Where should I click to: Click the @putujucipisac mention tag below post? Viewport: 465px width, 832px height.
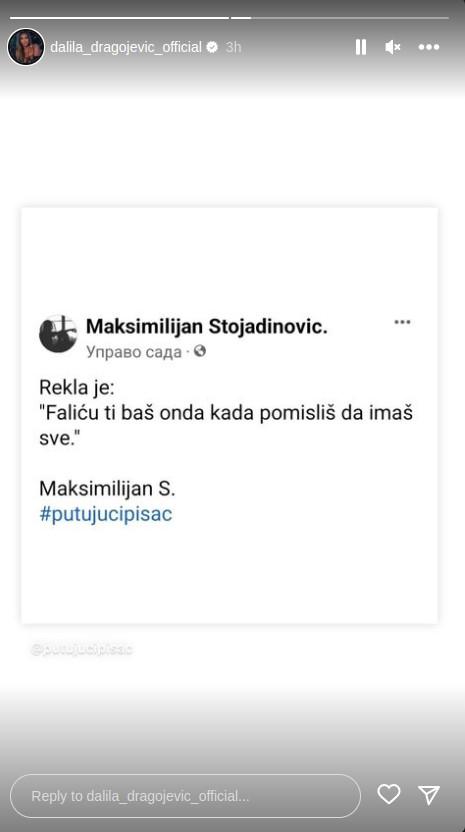pyautogui.click(x=81, y=649)
